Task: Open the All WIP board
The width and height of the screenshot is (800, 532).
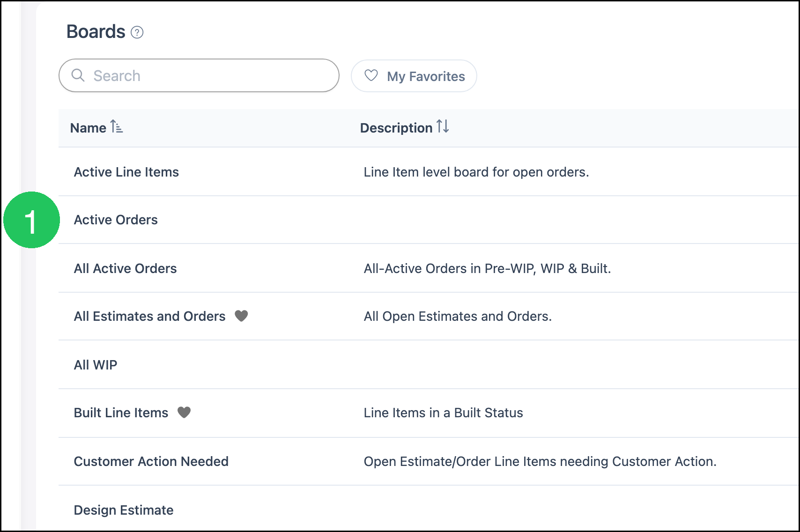Action: point(96,365)
